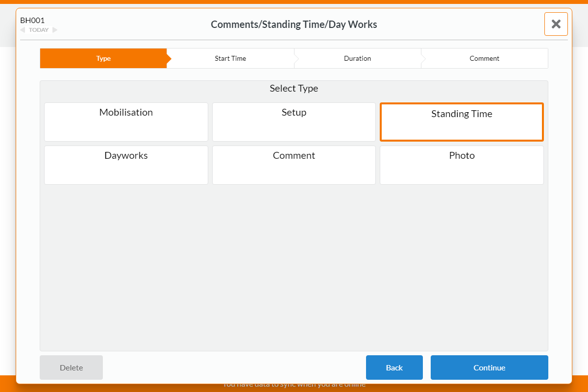Choose the Dayworks type

pos(126,165)
